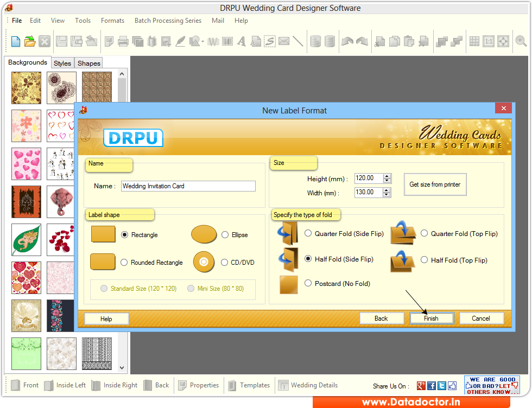The height and width of the screenshot is (408, 532).
Task: Click the Copy toolbar icon
Action: click(x=394, y=41)
